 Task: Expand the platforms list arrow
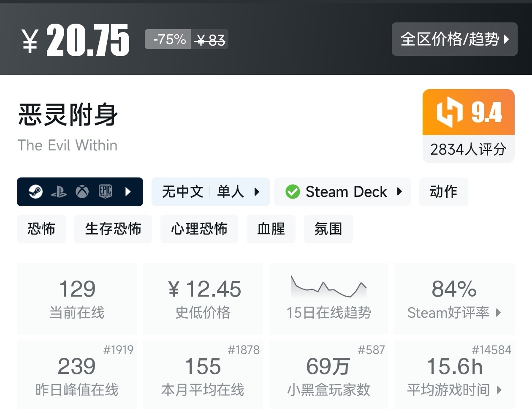[x=128, y=192]
